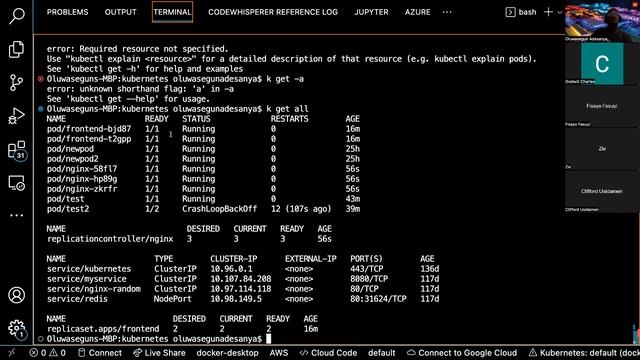The height and width of the screenshot is (360, 640).
Task: Select the Clifford participant tile
Action: tap(602, 191)
